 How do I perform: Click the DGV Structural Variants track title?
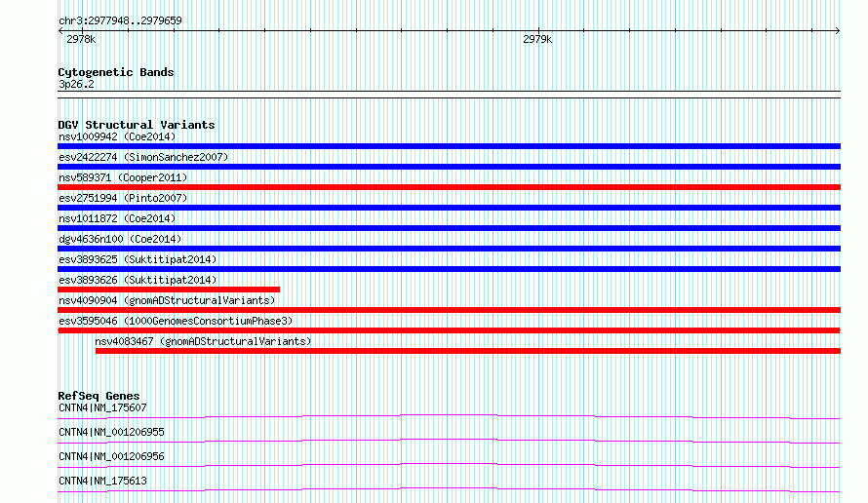[137, 125]
